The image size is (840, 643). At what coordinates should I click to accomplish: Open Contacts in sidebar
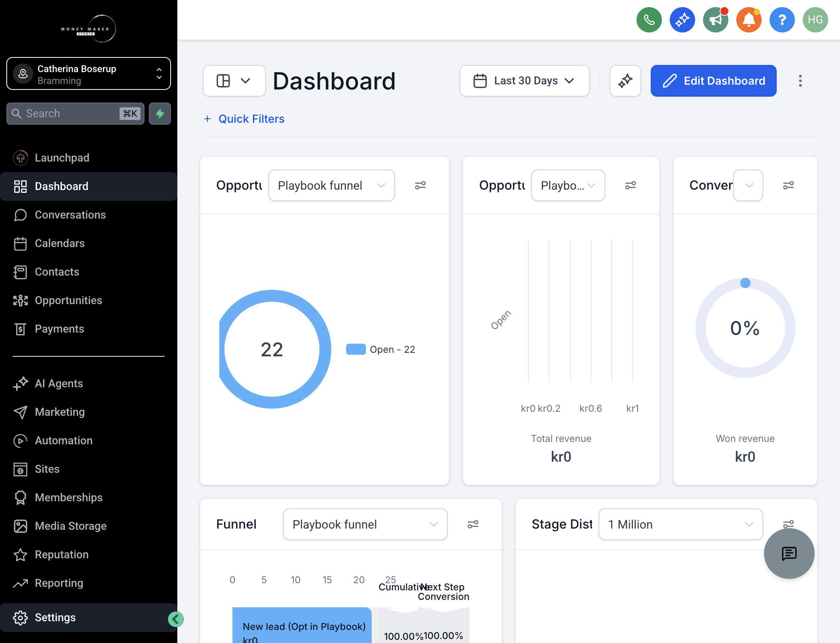(x=89, y=272)
